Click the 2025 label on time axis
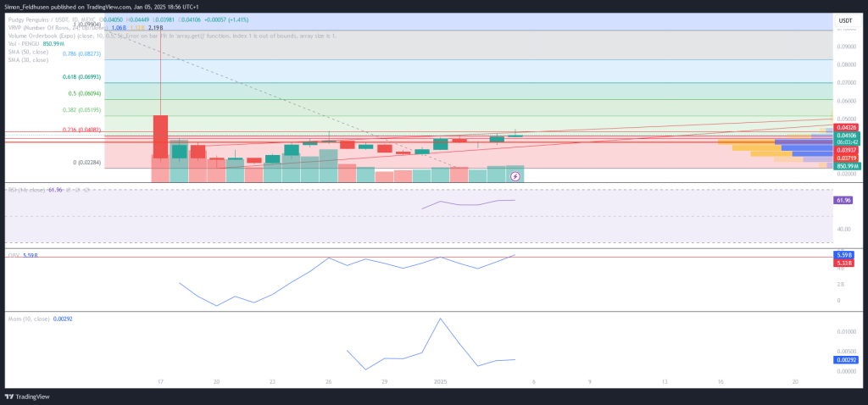Viewport: 868px width, 405px height. coord(441,382)
